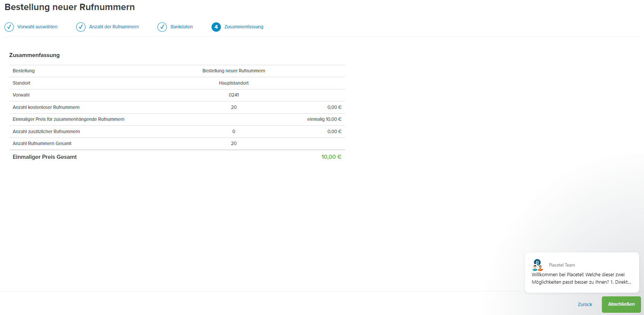Viewport: 644px width, 315px height.
Task: Click the price in Anzahl zusätzlicher Rufnummern row
Action: (334, 132)
